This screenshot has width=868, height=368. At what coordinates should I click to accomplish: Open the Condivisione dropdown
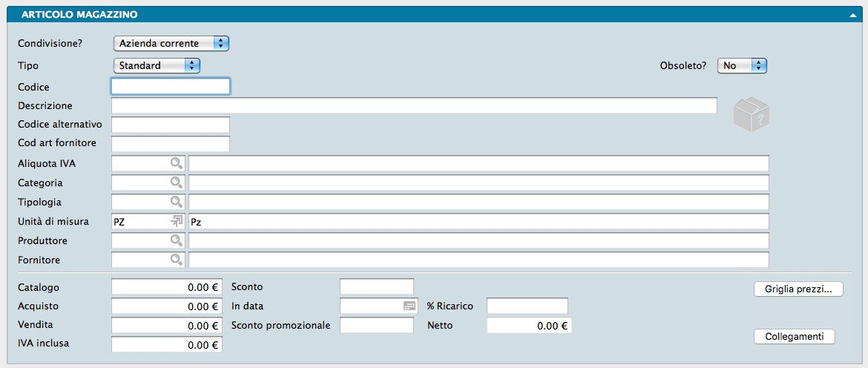click(171, 43)
